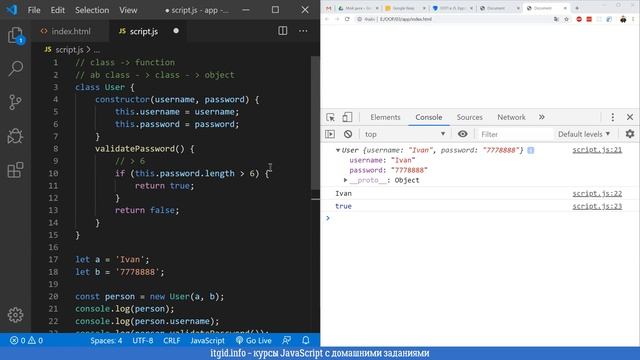The width and height of the screenshot is (640, 360).
Task: Open DevTools customize three-dot menu
Action: coord(612,117)
